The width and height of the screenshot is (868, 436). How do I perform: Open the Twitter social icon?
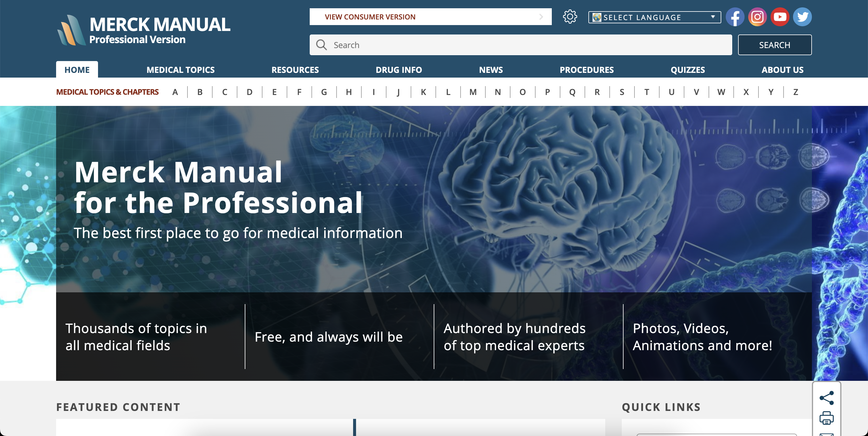click(802, 17)
